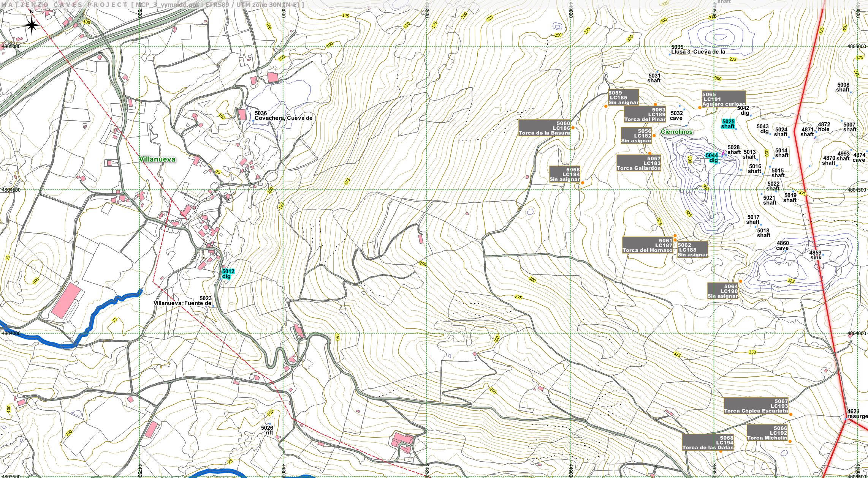Open the 5057 LC183 Torca Gallardón box
868x478 pixels.
pos(639,163)
